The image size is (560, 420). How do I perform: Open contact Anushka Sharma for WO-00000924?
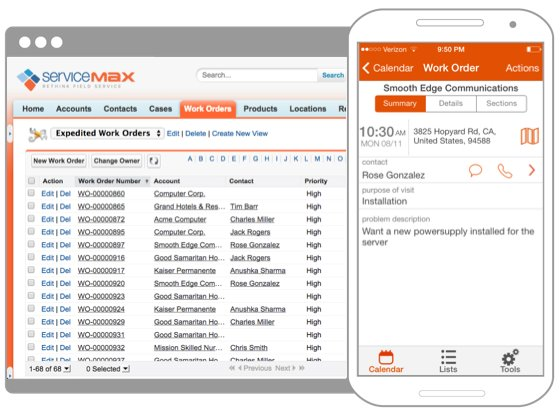coord(258,309)
